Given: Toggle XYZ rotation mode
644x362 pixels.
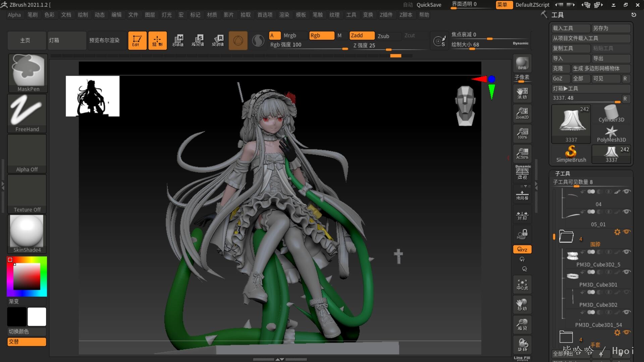Looking at the screenshot, I should coord(522,249).
